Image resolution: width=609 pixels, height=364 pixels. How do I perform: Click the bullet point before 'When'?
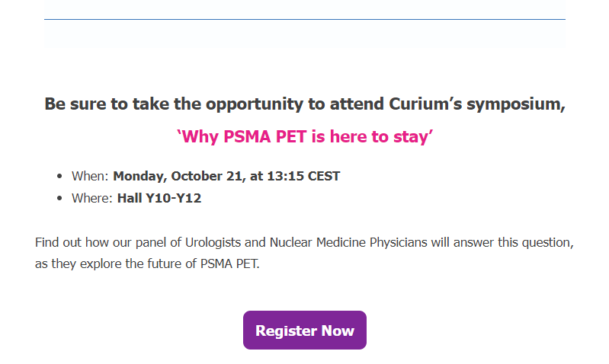(59, 177)
